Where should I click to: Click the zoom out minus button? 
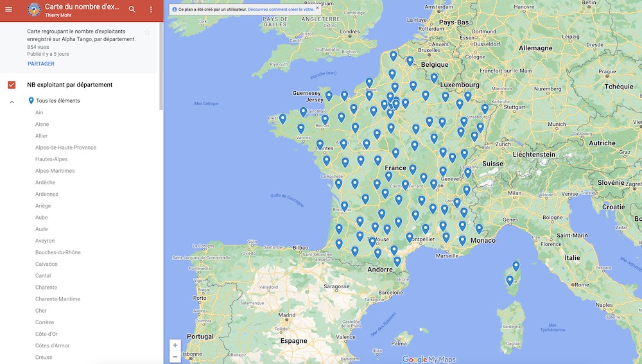[175, 356]
